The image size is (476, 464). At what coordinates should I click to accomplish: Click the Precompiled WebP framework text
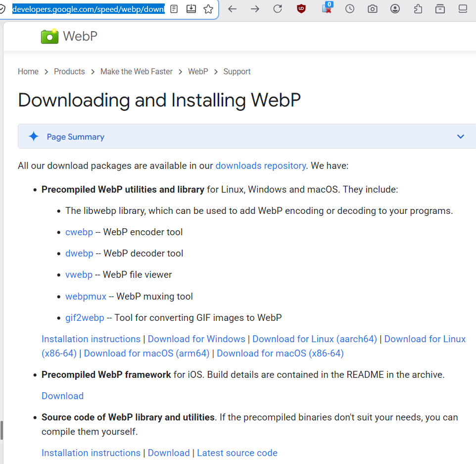pos(106,375)
